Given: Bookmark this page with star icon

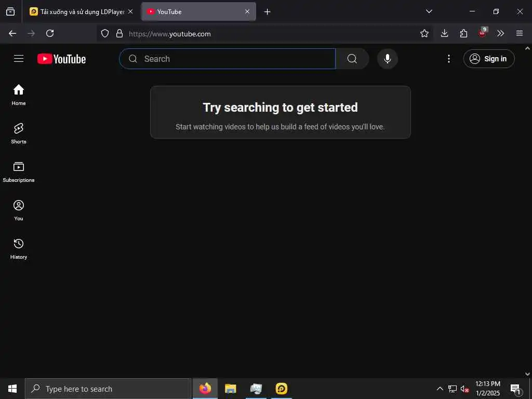Looking at the screenshot, I should coord(424,33).
